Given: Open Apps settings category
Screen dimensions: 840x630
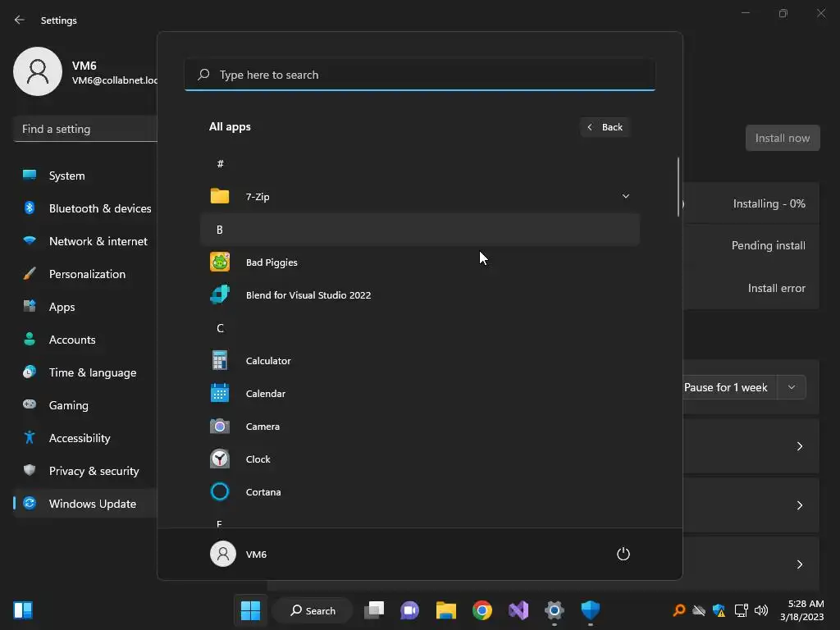Looking at the screenshot, I should [85, 307].
